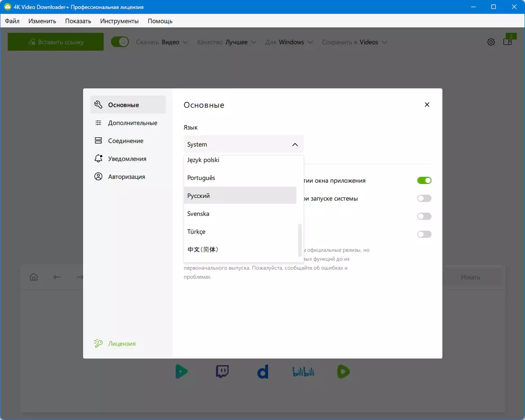Toggle the fourth switch above release note
This screenshot has height=420, width=525.
pyautogui.click(x=424, y=234)
